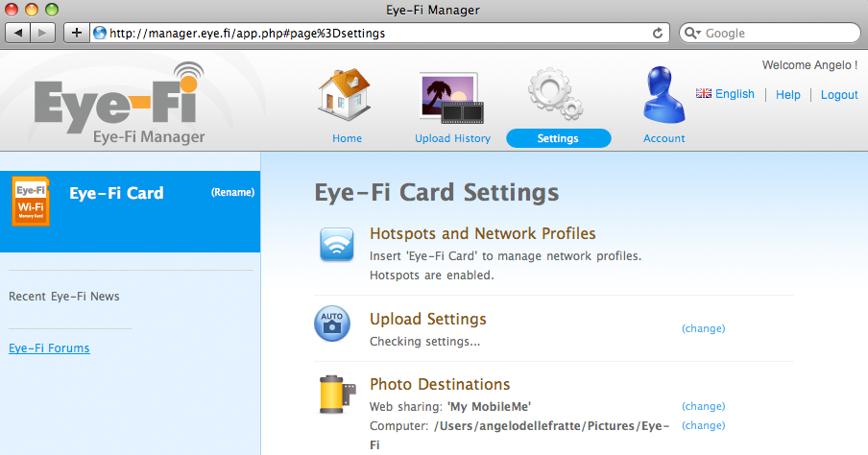Viewport: 868px width, 455px height.
Task: Click the Photo Destinations heading
Action: coord(440,384)
